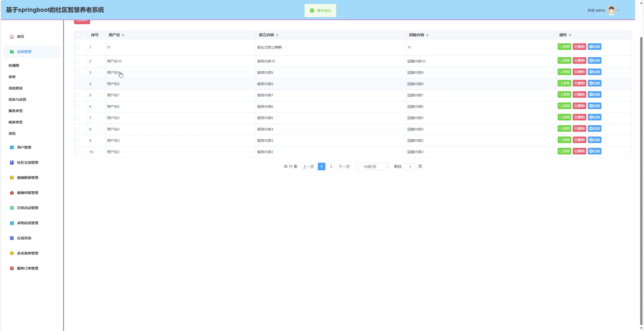The image size is (644, 331).
Task: Check the checkbox for row 用户名10
Action: click(77, 61)
